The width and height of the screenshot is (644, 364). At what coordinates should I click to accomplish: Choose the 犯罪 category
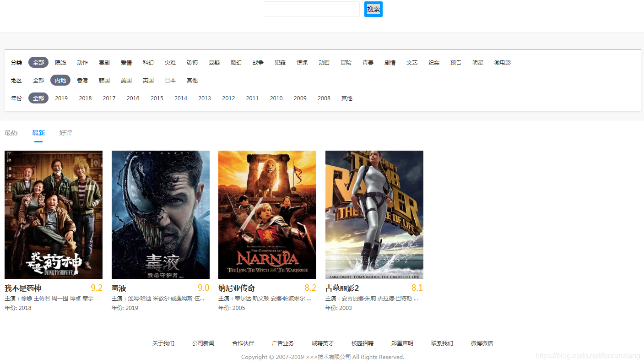point(280,62)
